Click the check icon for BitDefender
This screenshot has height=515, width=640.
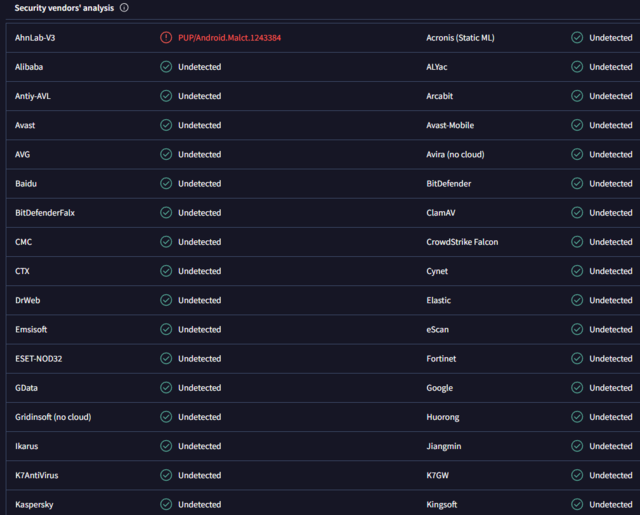click(x=577, y=183)
